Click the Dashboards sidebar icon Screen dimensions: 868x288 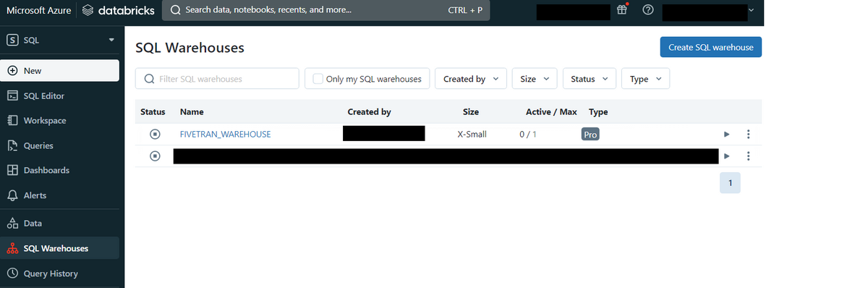12,170
